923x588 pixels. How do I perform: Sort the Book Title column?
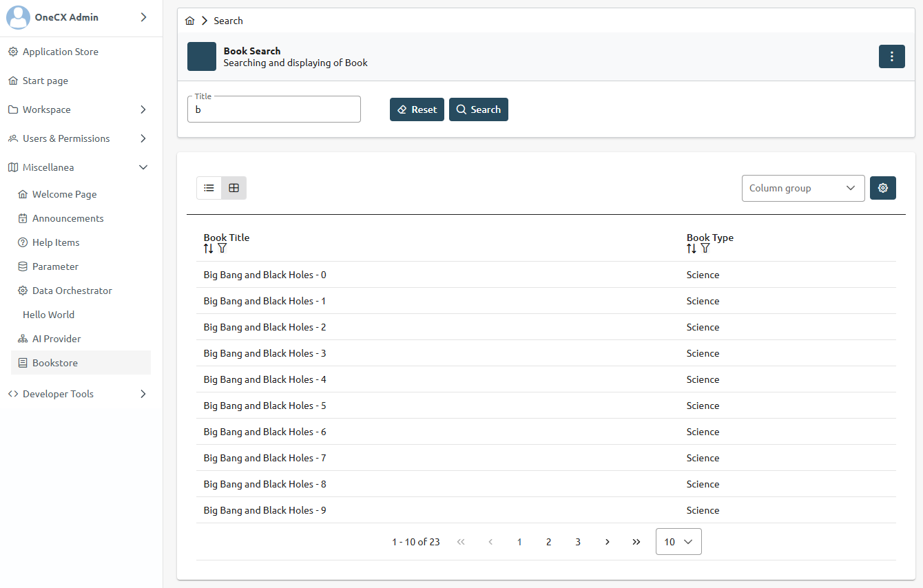pyautogui.click(x=209, y=248)
